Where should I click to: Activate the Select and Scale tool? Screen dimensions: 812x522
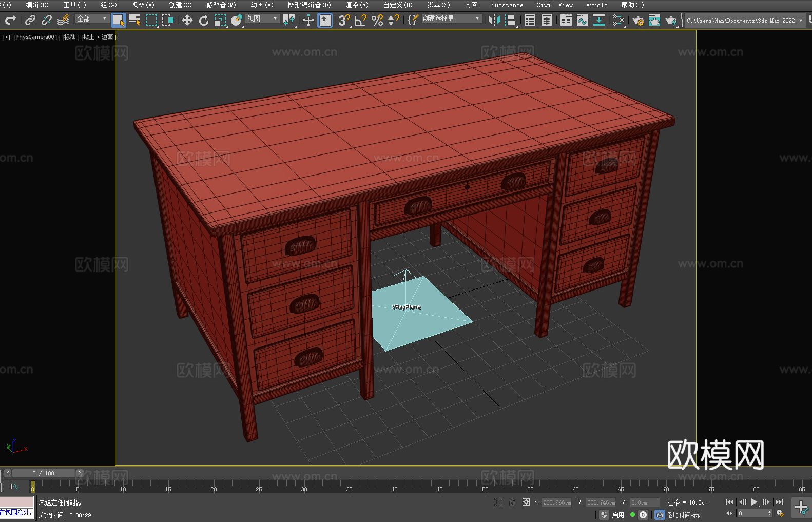220,20
